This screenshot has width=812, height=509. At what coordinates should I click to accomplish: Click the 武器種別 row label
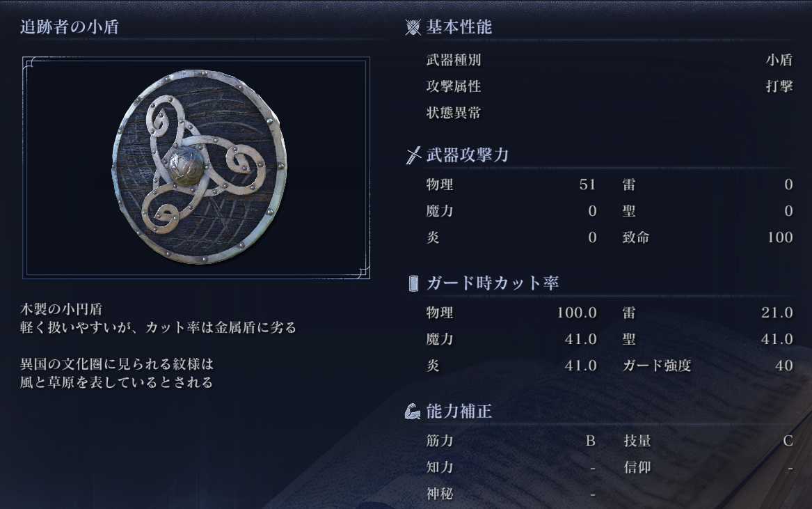[454, 60]
